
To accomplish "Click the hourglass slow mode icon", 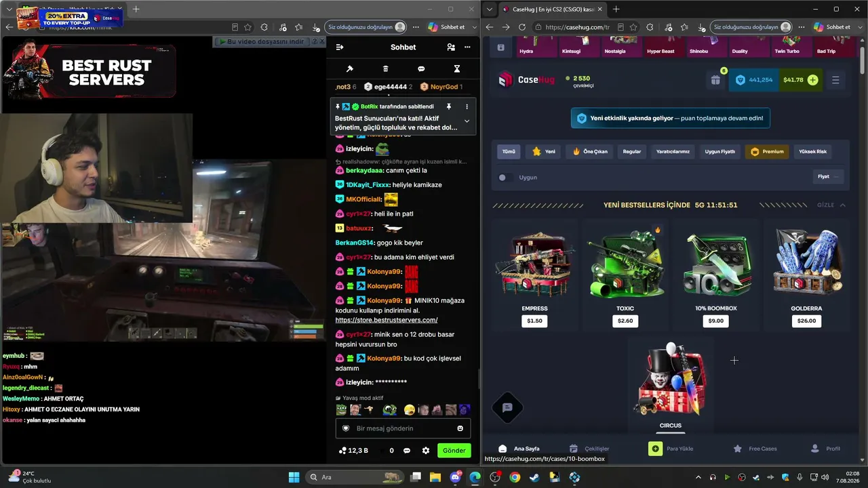I will (457, 69).
